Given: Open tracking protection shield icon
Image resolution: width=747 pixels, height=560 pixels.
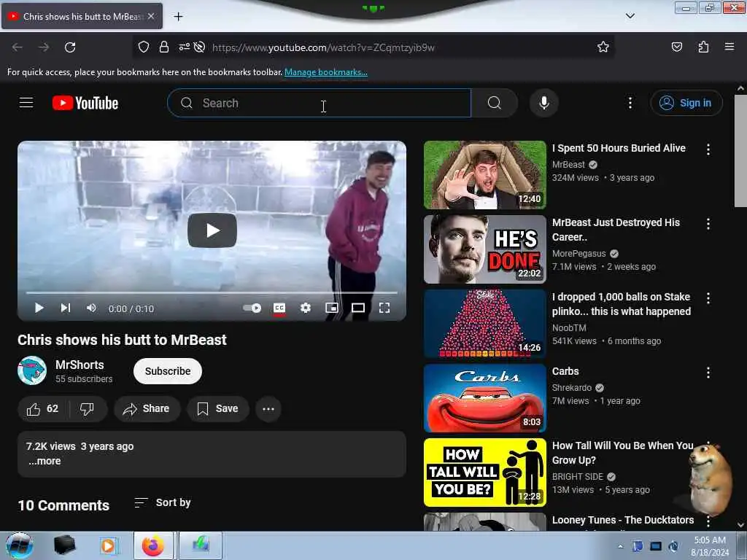Looking at the screenshot, I should 144,47.
